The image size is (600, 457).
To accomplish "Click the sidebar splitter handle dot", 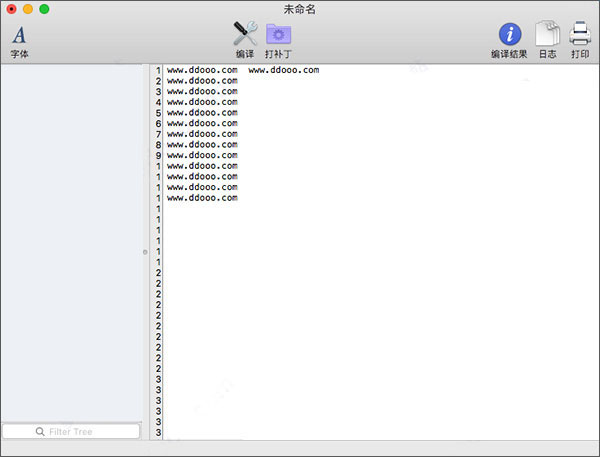I will (145, 252).
